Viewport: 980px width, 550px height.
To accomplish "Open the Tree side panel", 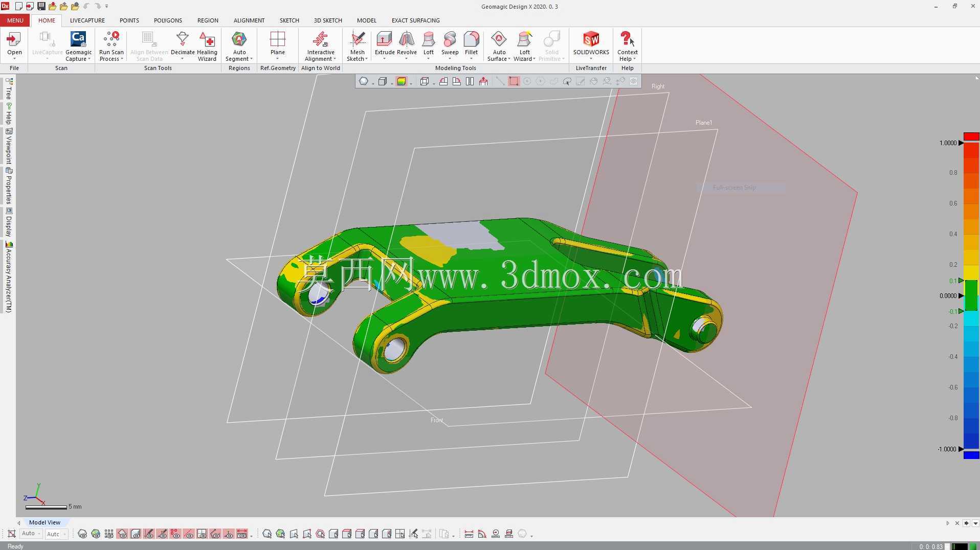I will (9, 88).
